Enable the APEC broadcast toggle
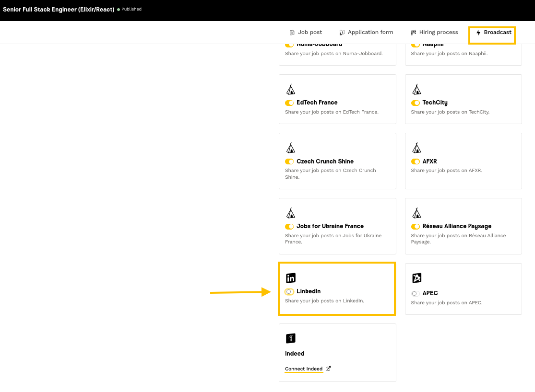535x392 pixels. pos(415,293)
